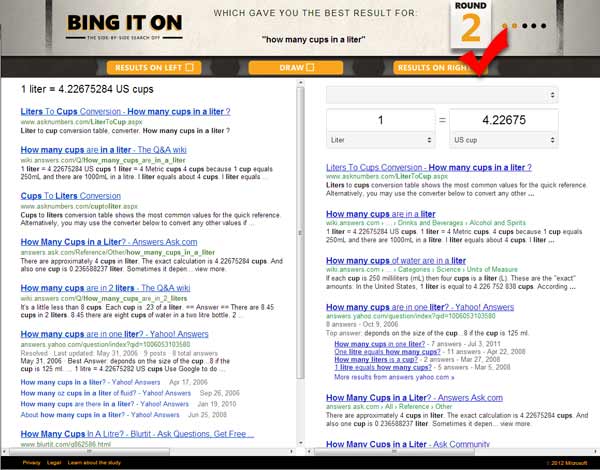Open right Liters To Cups Conversion link
The image size is (600, 470).
click(x=429, y=167)
